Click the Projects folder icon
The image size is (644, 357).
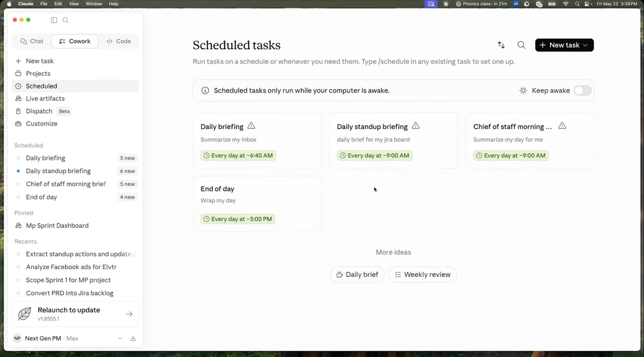pos(18,73)
